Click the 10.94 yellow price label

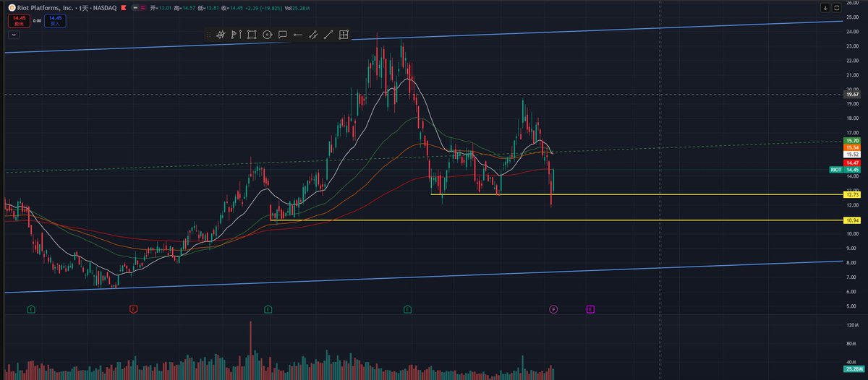(852, 220)
